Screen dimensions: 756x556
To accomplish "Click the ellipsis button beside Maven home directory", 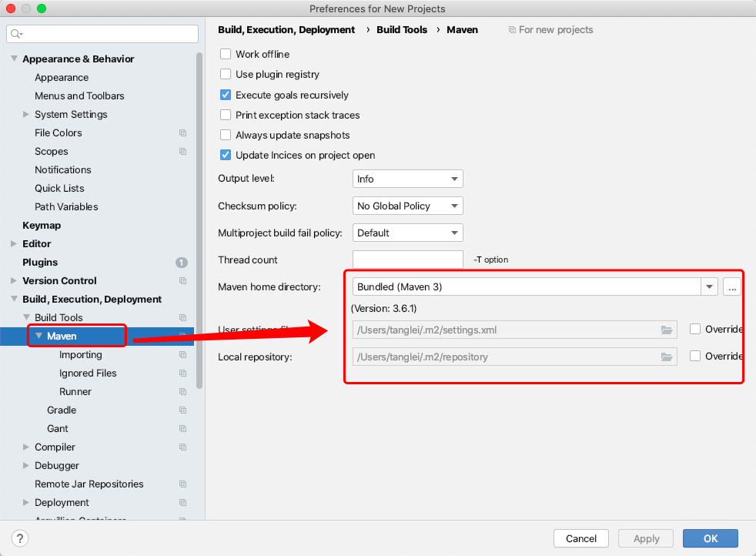I will (x=731, y=286).
